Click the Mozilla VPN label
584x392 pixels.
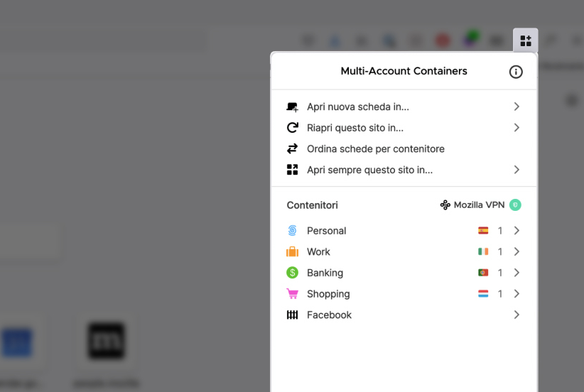coord(479,205)
